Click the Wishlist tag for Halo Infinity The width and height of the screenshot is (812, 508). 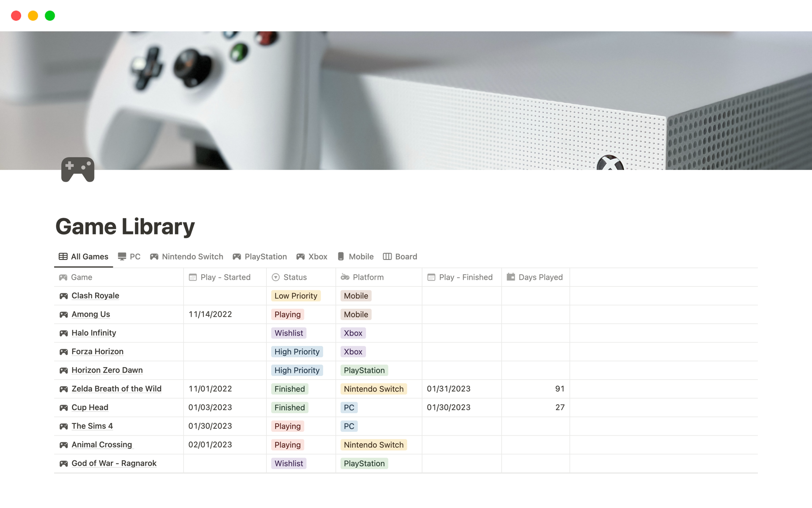pyautogui.click(x=288, y=333)
